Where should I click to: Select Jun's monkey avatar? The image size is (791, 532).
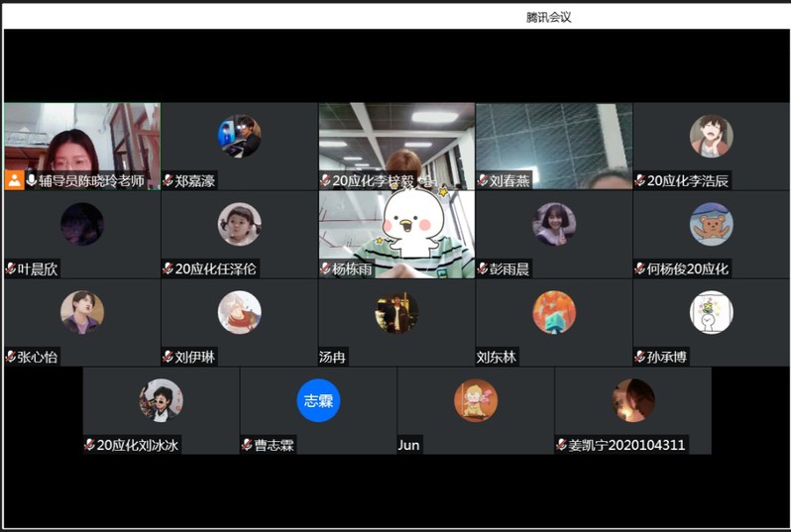click(476, 400)
